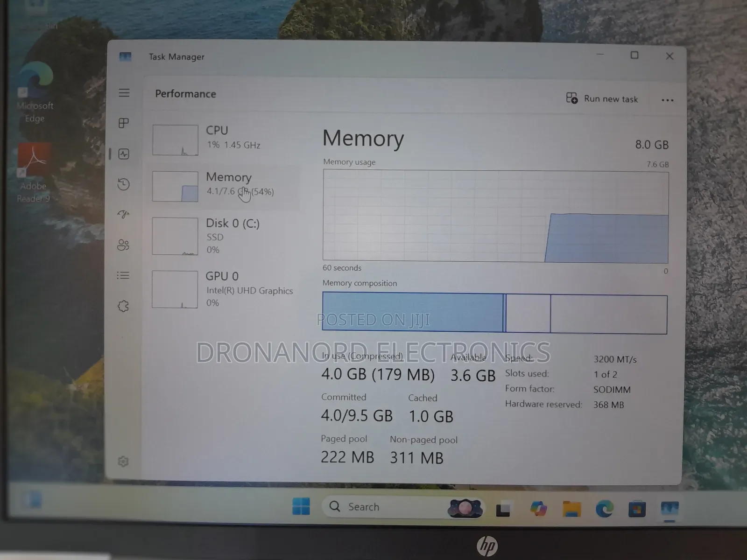Close the Task Manager window
Viewport: 747px width, 560px height.
[669, 56]
